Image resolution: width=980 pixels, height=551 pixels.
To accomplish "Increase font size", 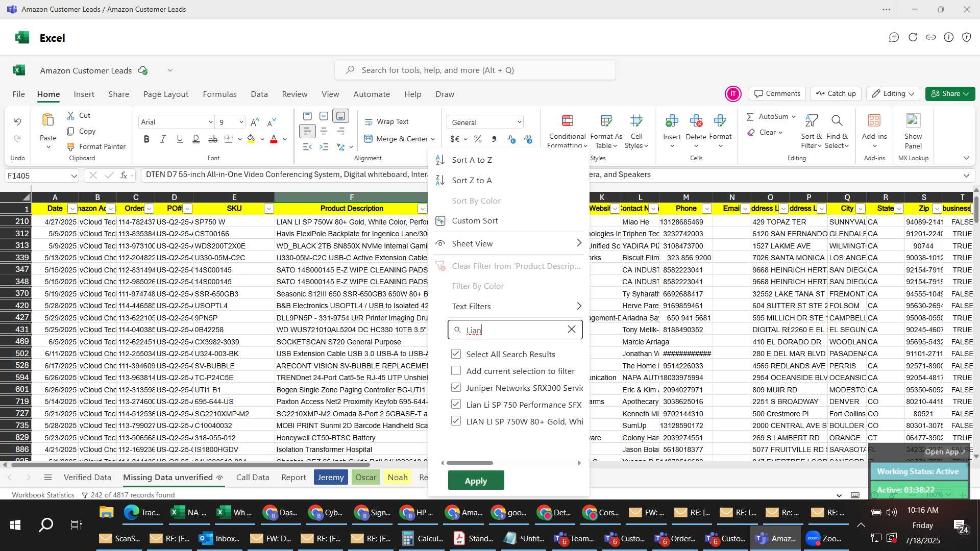I will tap(255, 122).
